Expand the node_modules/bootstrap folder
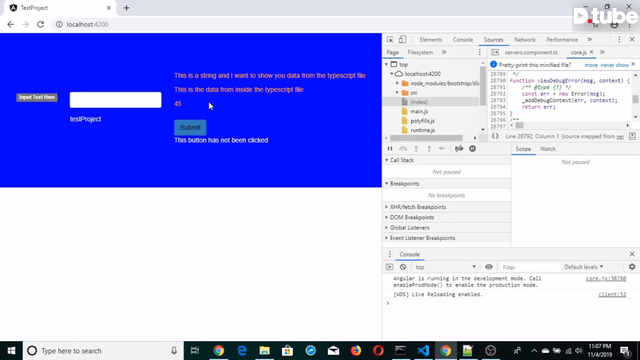640x360 pixels. (x=397, y=83)
